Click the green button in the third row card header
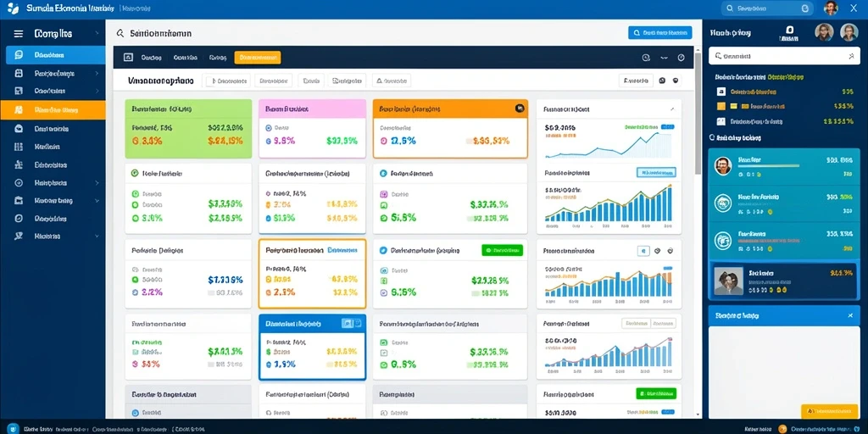The height and width of the screenshot is (434, 868). [x=502, y=250]
